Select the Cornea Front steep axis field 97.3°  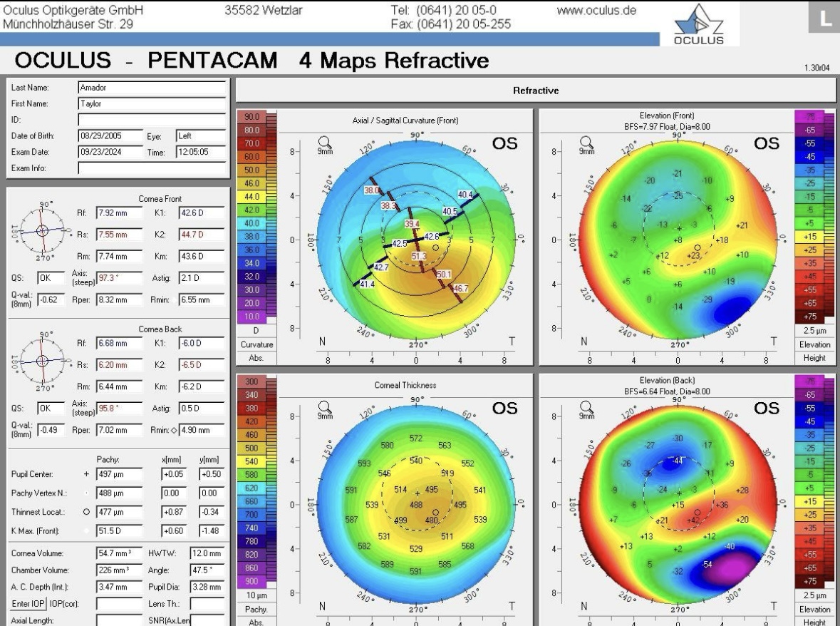(x=120, y=277)
